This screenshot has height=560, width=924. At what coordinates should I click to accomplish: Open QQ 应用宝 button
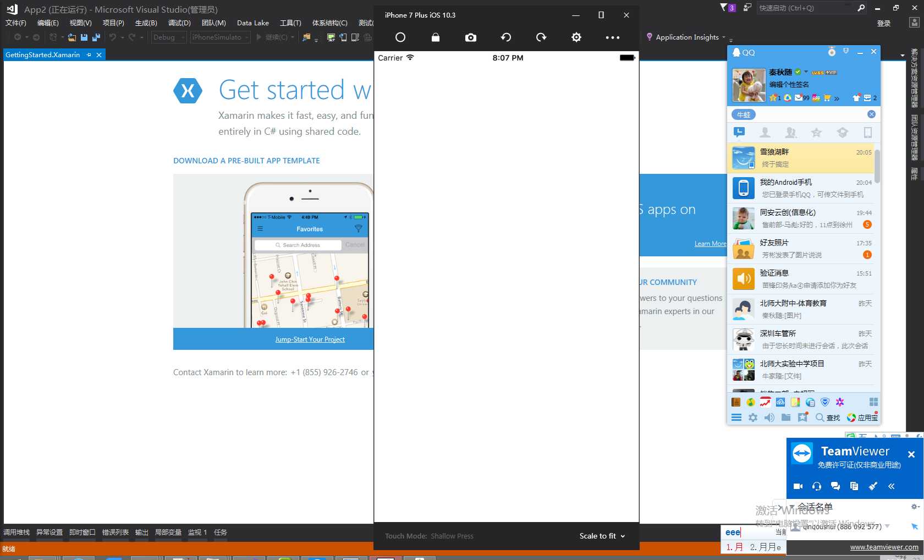862,418
